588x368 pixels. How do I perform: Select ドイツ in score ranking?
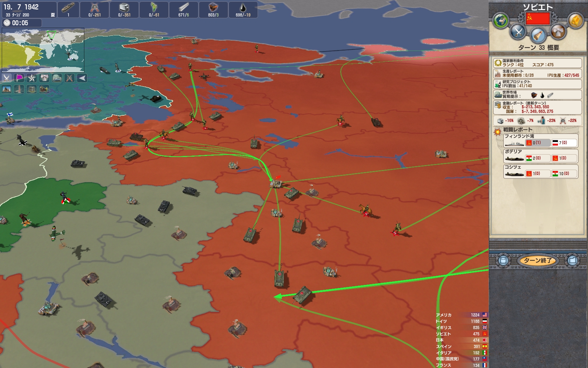coord(462,321)
